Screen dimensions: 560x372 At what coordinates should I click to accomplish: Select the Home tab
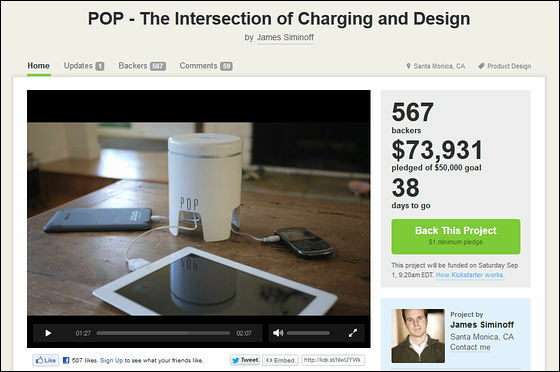[x=39, y=66]
